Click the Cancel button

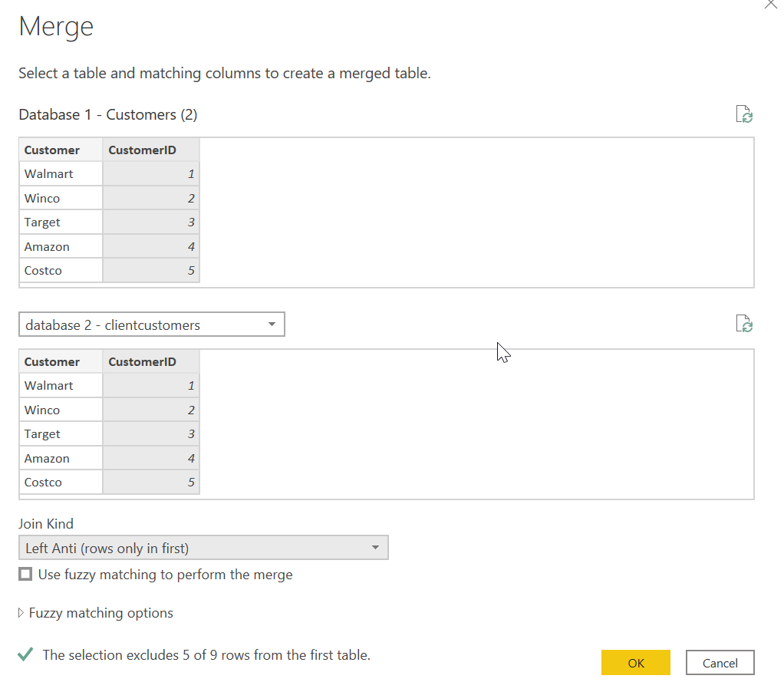pos(720,663)
